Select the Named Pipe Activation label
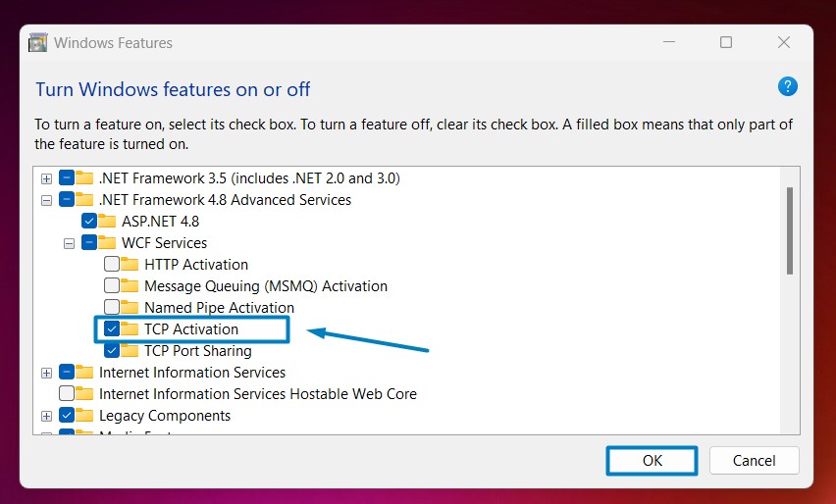The width and height of the screenshot is (836, 504). 219,308
